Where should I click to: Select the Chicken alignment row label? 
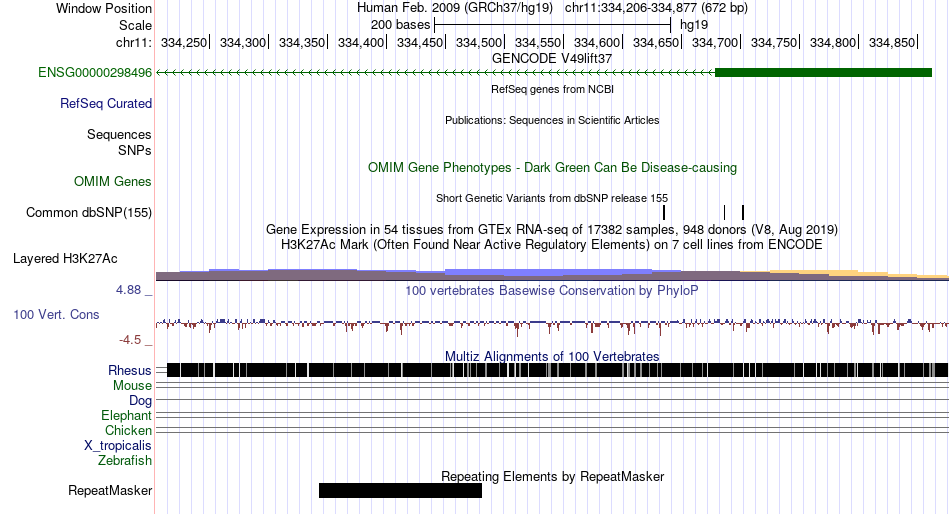click(x=128, y=430)
